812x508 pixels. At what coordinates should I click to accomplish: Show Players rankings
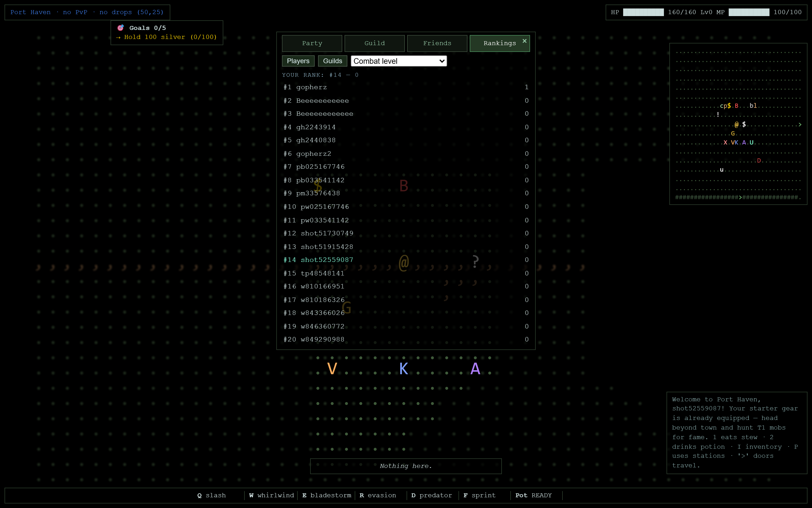pos(298,61)
